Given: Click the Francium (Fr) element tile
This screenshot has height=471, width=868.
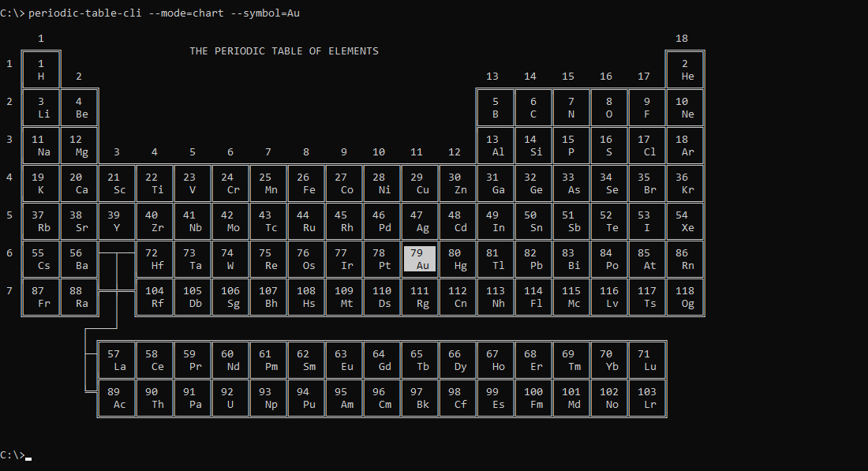Looking at the screenshot, I should point(41,297).
